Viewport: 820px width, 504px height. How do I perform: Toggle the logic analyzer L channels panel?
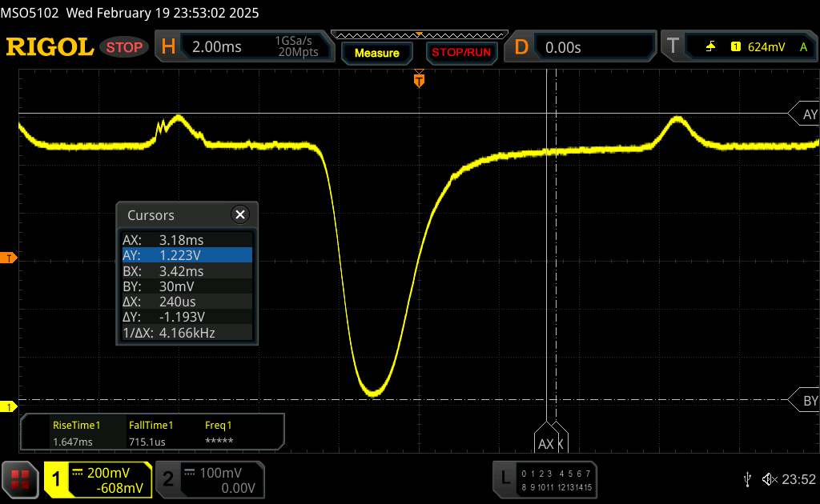(546, 478)
